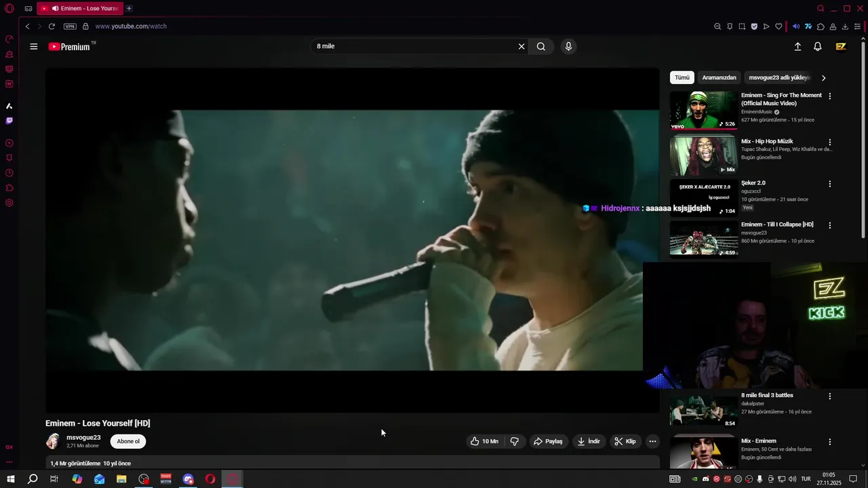868x488 pixels.
Task: Open extensions cube icon
Action: (821, 26)
